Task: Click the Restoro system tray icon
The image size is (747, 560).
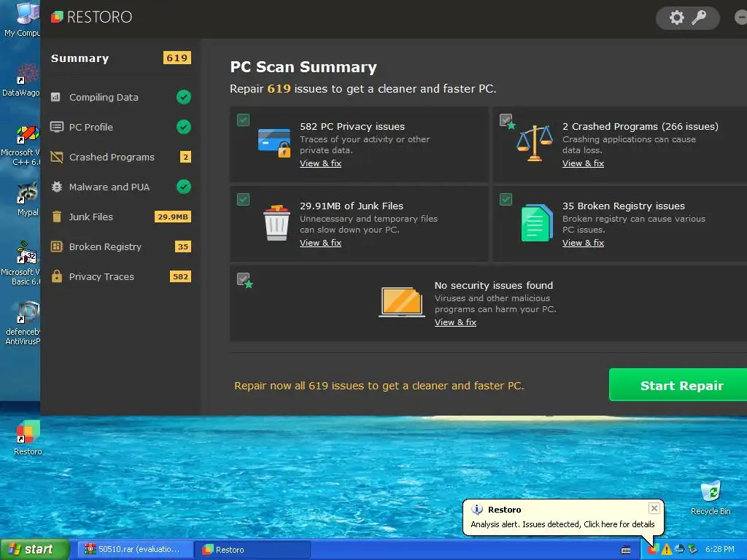Action: click(x=653, y=550)
